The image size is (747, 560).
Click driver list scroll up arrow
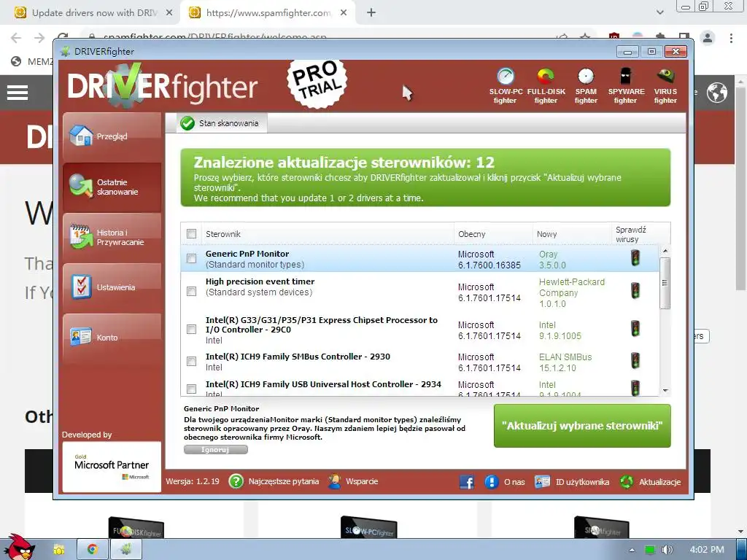tap(665, 251)
